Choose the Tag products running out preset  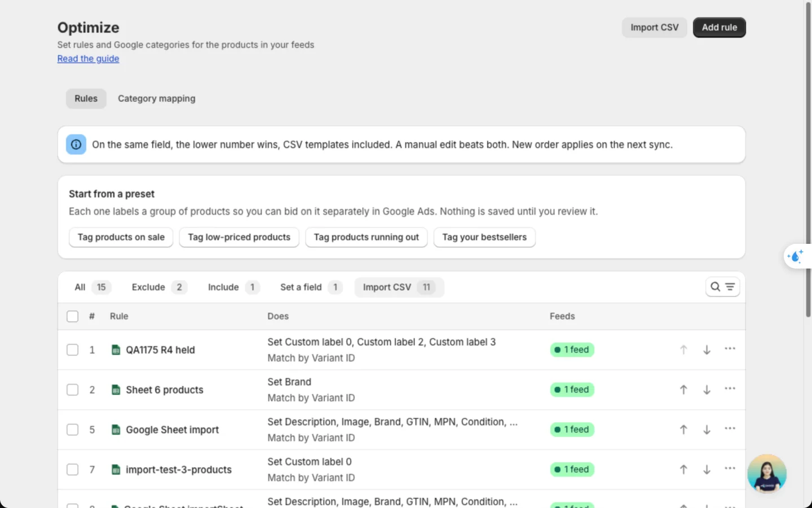367,238
